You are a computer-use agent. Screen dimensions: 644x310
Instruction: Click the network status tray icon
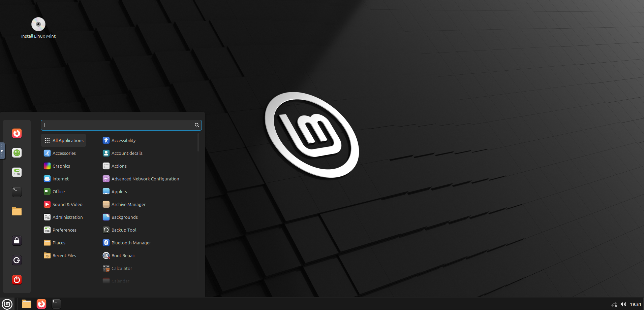614,304
